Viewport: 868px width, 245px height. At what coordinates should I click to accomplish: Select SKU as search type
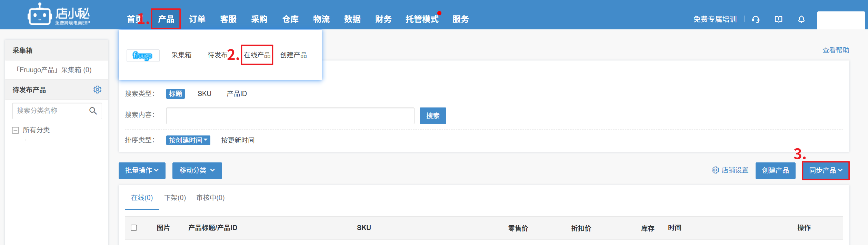[204, 94]
